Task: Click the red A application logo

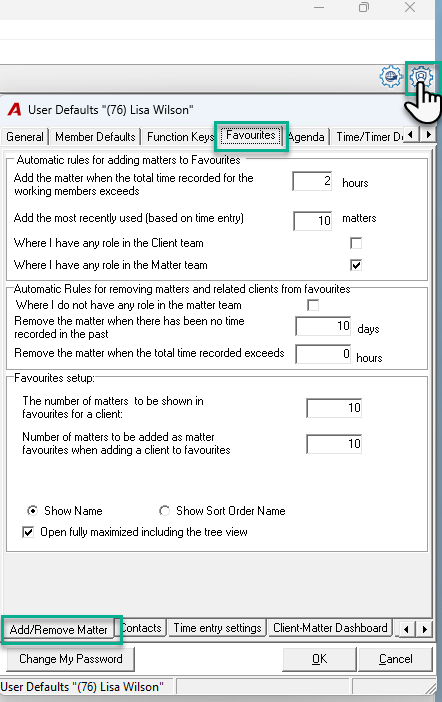Action: (14, 110)
